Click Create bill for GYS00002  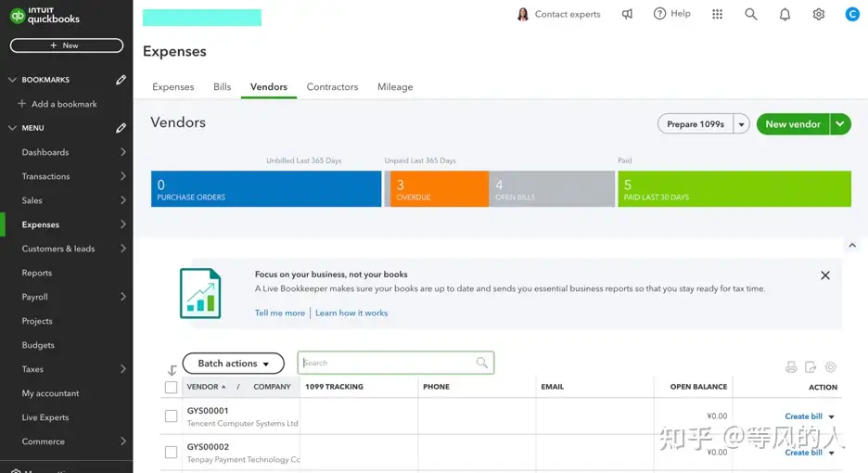[x=803, y=453]
